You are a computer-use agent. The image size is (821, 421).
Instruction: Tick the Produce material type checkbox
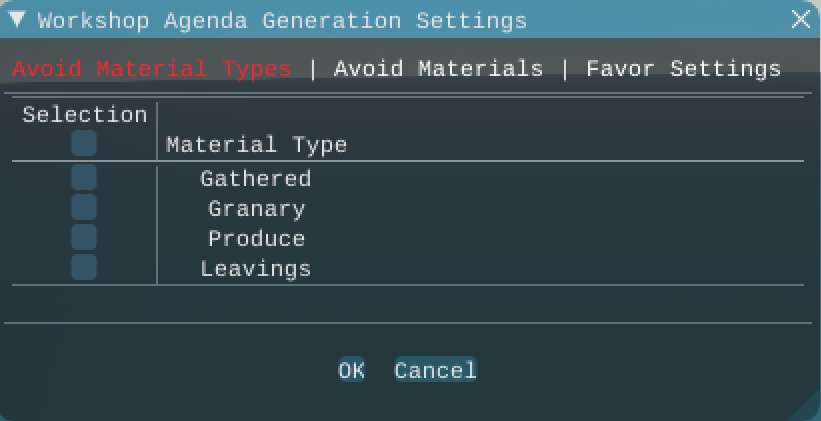[84, 238]
